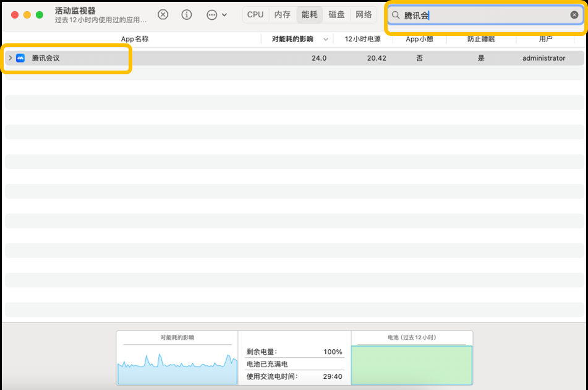Select the 能耗 tab
588x390 pixels.
pos(309,15)
